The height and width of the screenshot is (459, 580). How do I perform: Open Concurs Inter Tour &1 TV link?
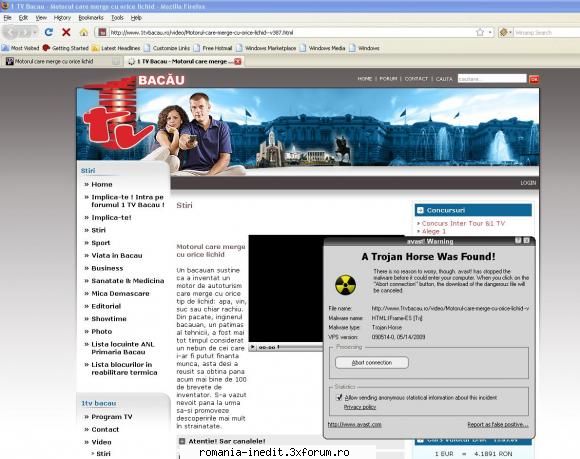(463, 223)
